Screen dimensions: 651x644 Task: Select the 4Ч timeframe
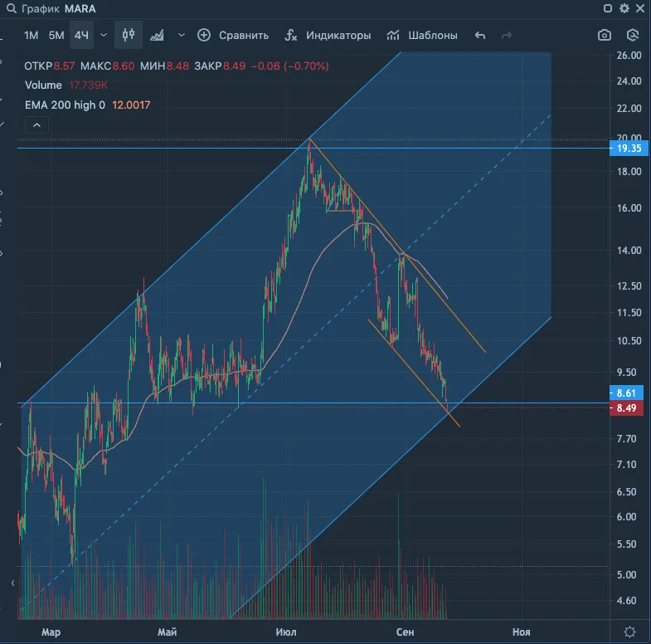[x=81, y=36]
